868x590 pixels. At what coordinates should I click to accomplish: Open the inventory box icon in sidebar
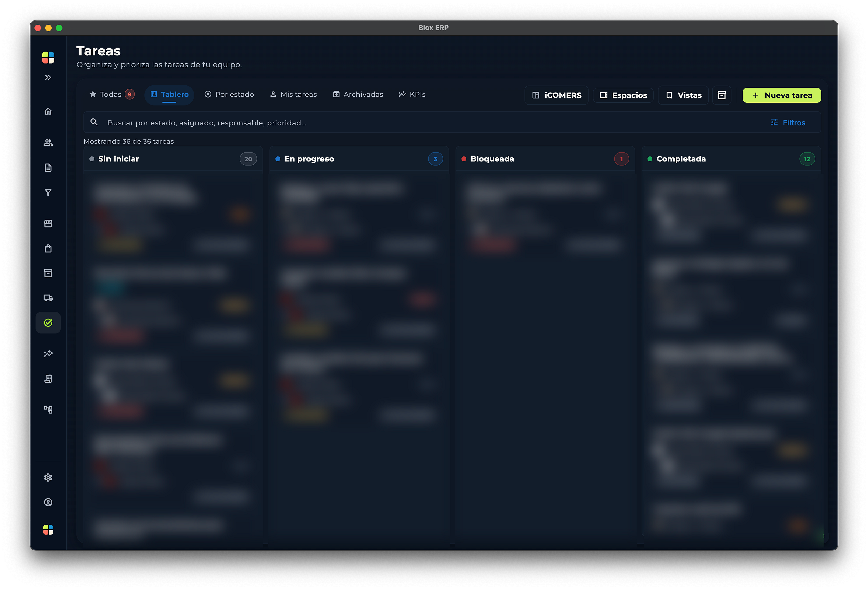point(48,273)
